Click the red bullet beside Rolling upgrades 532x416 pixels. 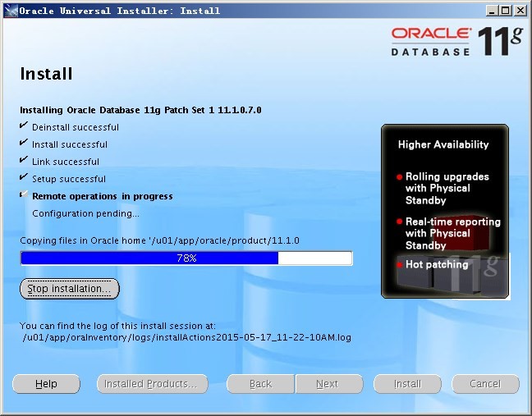click(399, 177)
